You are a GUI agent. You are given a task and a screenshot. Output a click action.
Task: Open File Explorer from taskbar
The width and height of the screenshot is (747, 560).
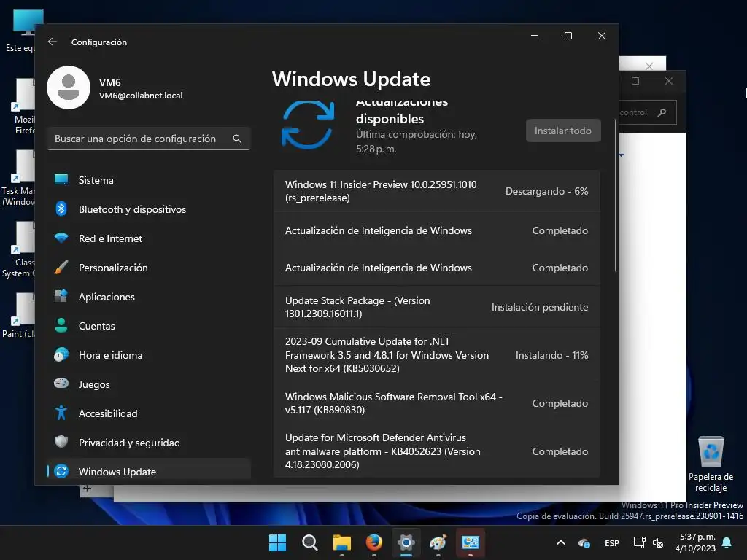point(341,542)
